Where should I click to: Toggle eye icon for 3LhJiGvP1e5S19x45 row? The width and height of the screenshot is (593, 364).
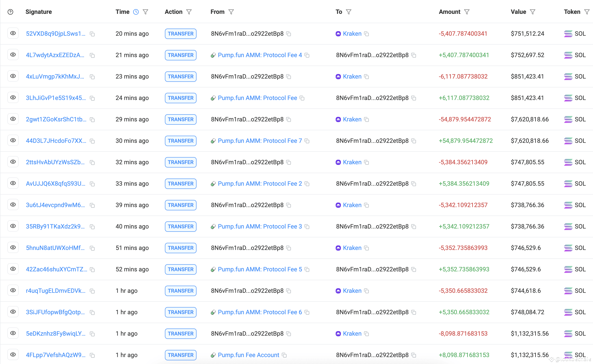[13, 98]
